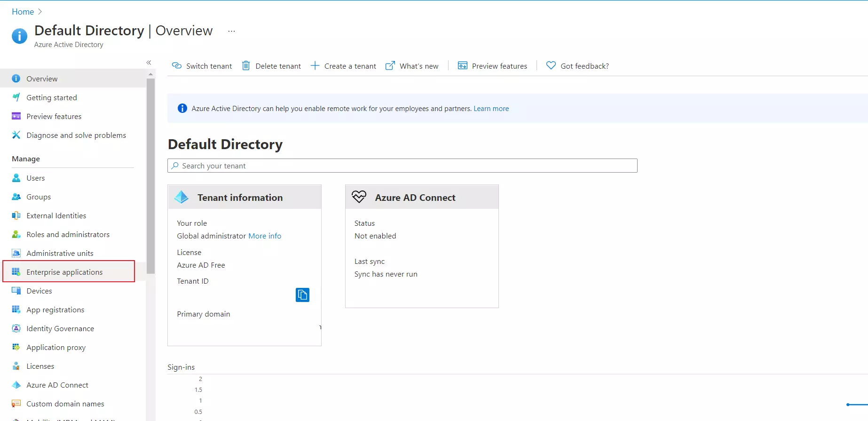The image size is (868, 421).
Task: Click the Got feedback heart icon
Action: pyautogui.click(x=551, y=65)
